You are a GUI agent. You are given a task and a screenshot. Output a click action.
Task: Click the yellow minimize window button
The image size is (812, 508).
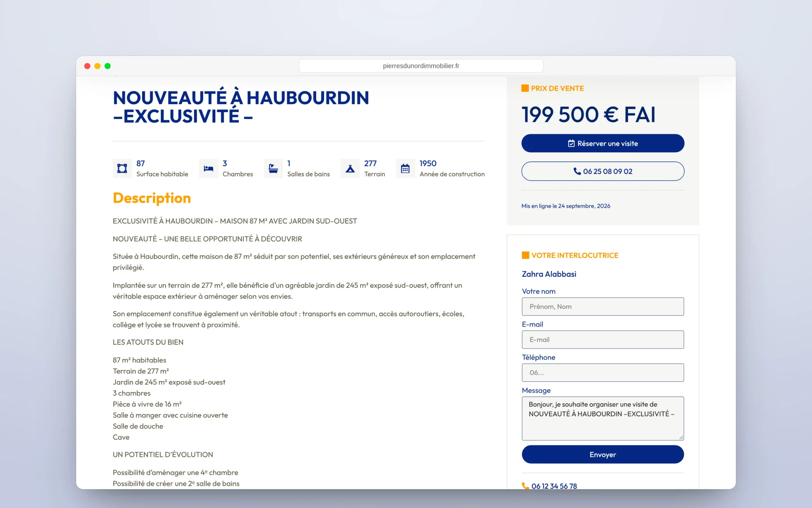97,66
